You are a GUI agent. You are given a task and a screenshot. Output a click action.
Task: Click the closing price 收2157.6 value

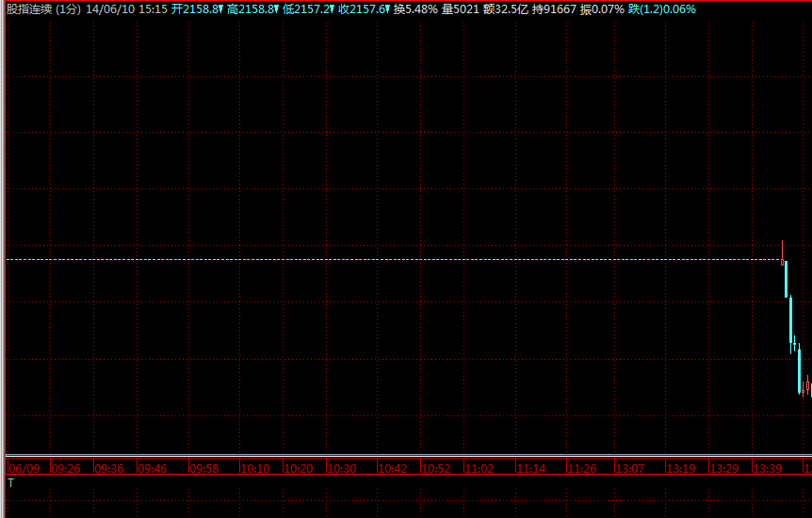(x=364, y=8)
